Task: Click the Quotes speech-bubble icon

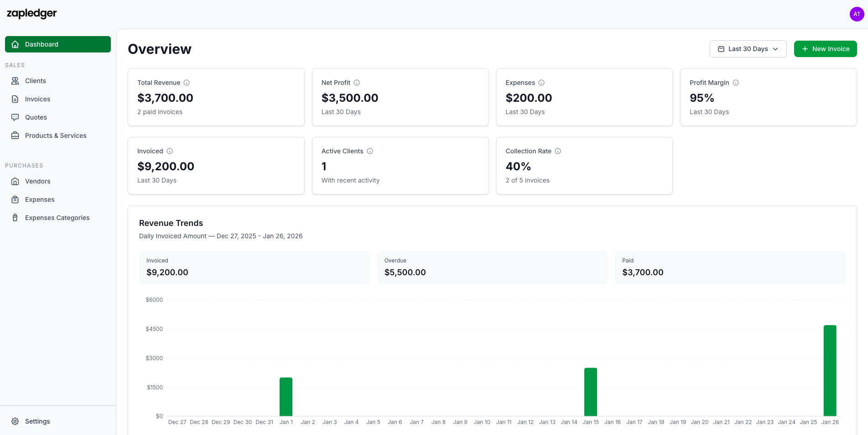Action: pos(15,117)
